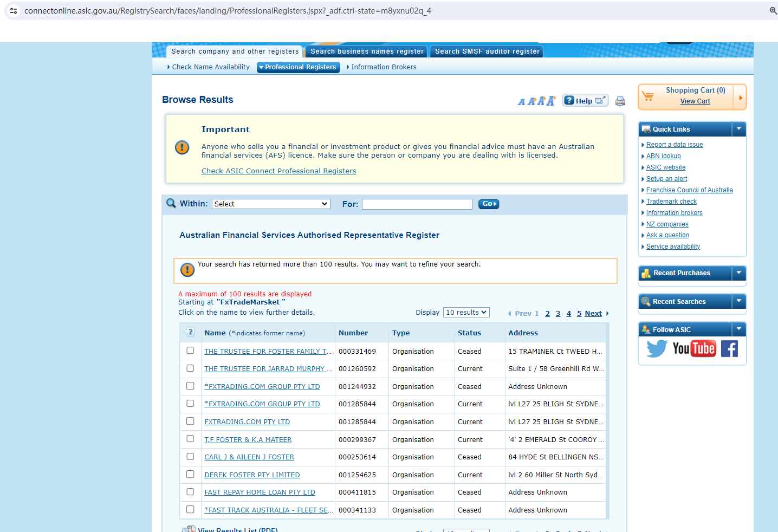Open Ask a question link

[668, 235]
